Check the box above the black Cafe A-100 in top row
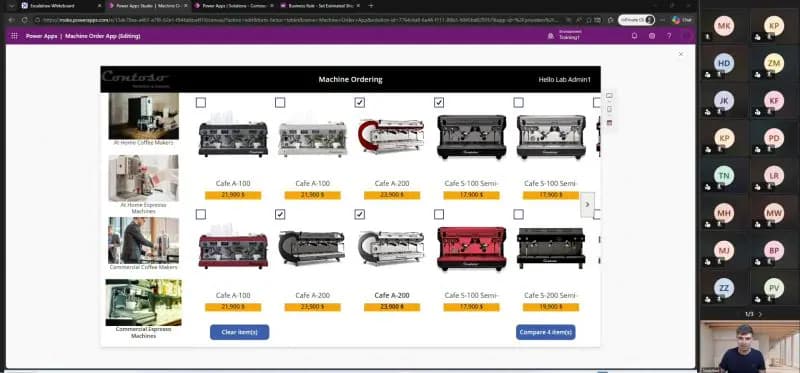Screen dimensions: 800x373 (x=201, y=103)
